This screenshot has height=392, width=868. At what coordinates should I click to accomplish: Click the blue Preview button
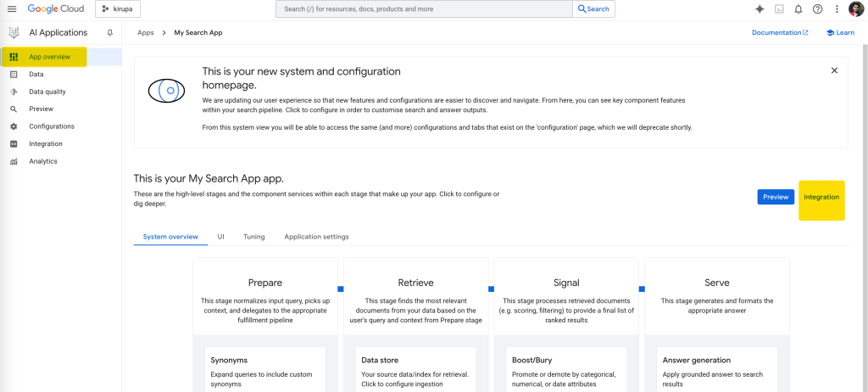click(776, 197)
